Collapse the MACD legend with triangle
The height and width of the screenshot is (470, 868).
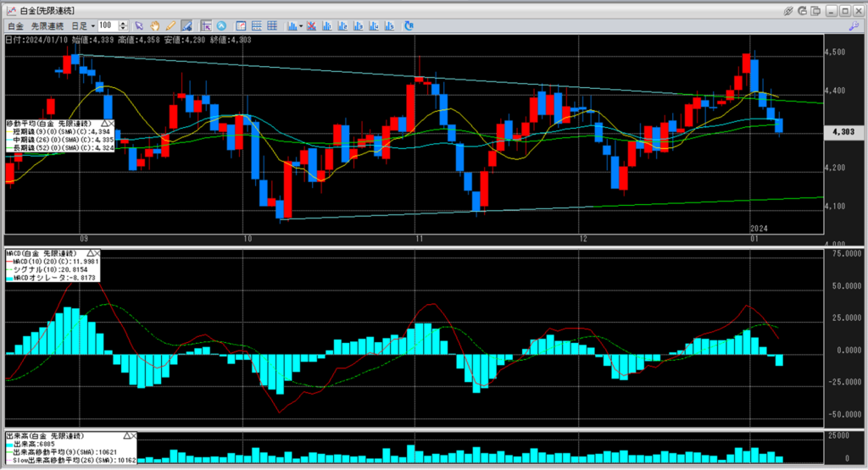coord(90,253)
